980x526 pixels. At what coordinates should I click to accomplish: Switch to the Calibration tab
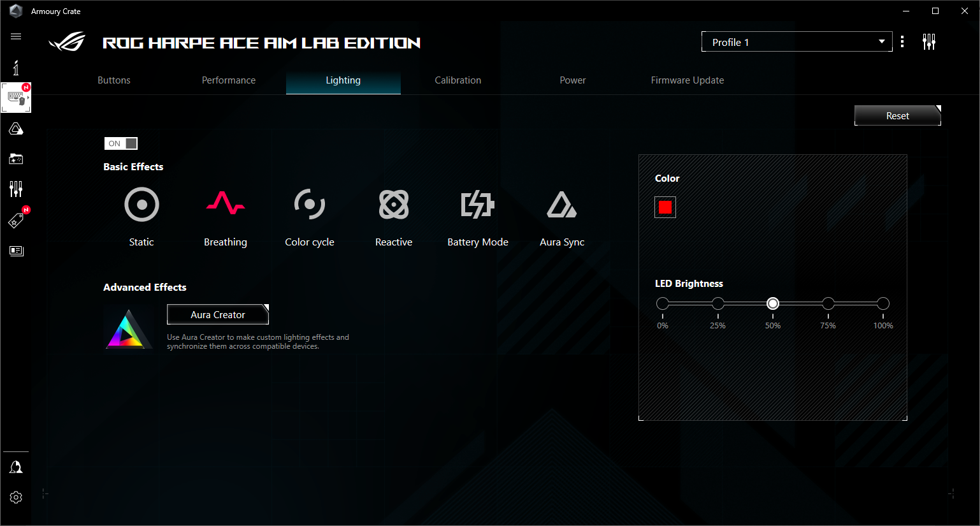[458, 80]
